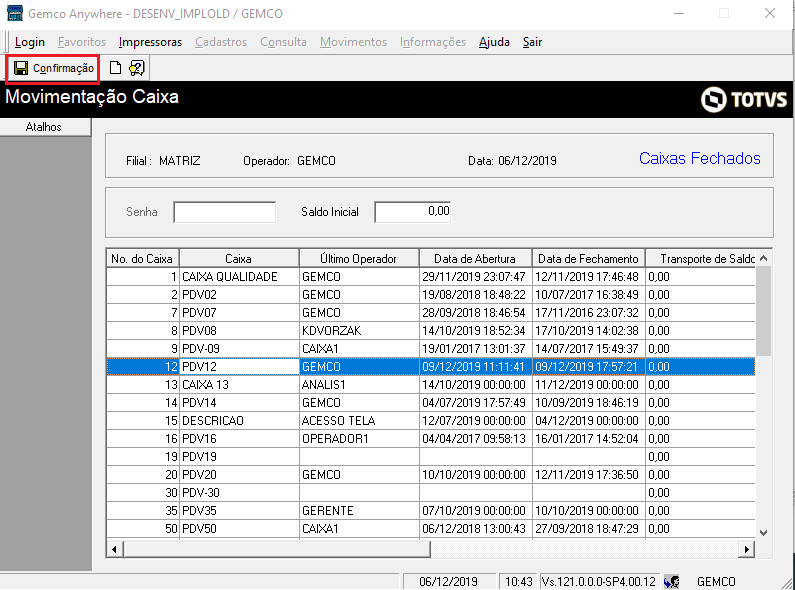
Task: Click the GERENTE operator cell
Action: (359, 510)
